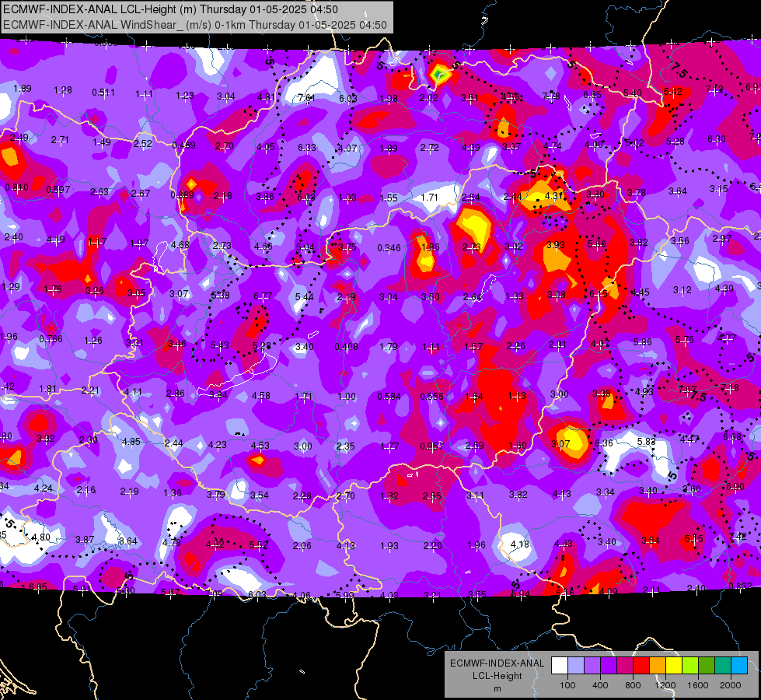761x700 pixels.
Task: Click the legend label 2000
Action: [731, 685]
